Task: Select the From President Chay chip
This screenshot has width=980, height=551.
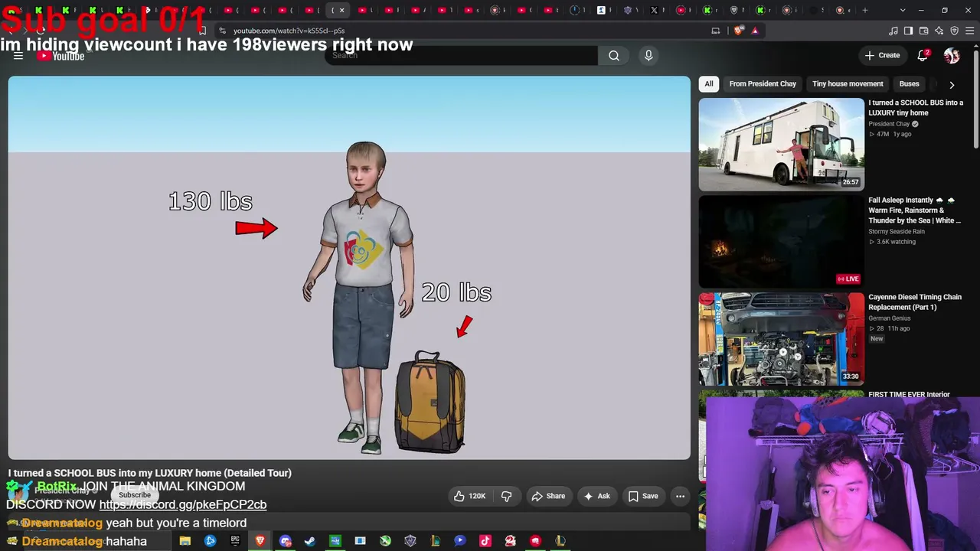Action: (x=763, y=84)
